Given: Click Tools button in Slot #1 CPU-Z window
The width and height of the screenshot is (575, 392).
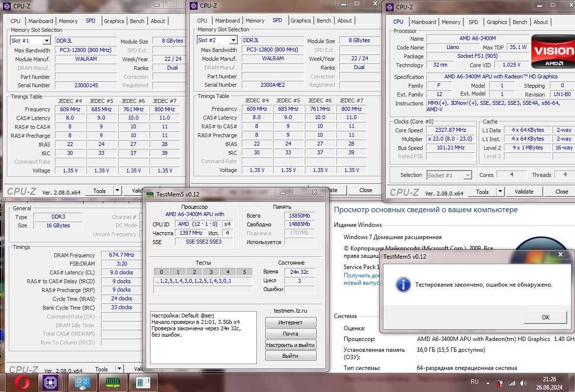Looking at the screenshot, I should (100, 191).
